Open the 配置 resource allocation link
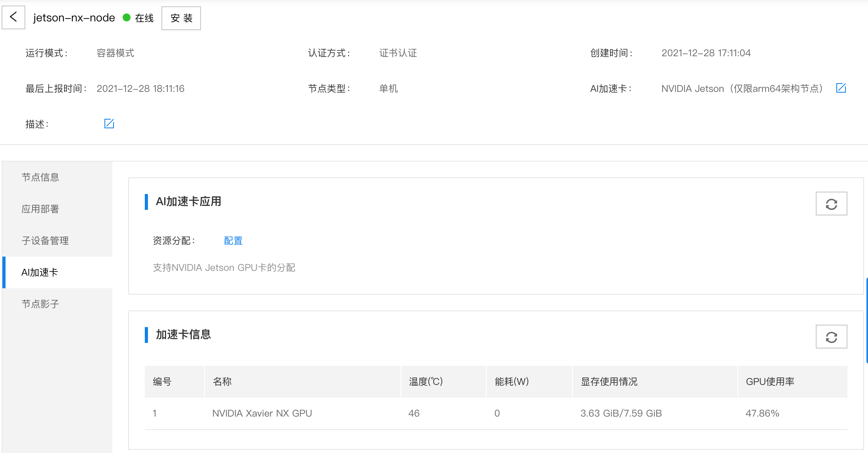Screen dimensions: 868x453 pos(233,241)
